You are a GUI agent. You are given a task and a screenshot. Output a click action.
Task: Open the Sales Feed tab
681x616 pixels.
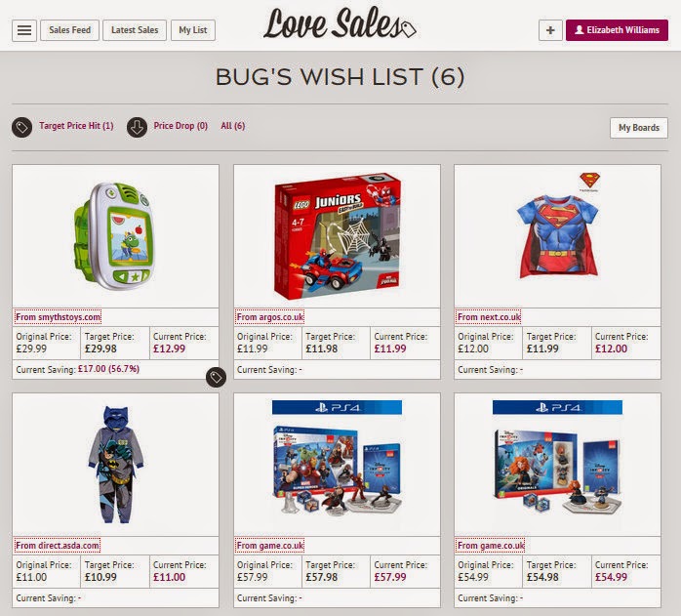(70, 30)
